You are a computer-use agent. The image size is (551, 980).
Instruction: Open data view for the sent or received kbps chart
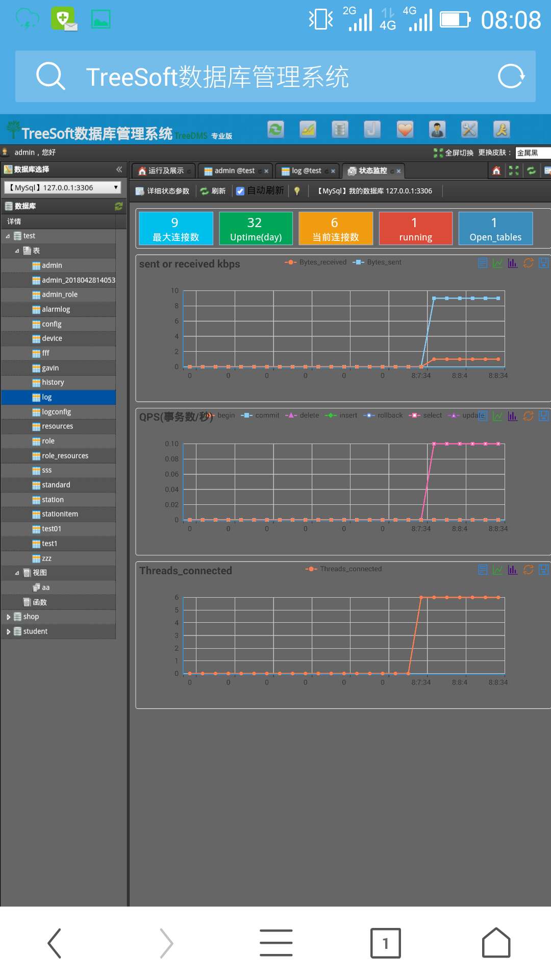(483, 263)
